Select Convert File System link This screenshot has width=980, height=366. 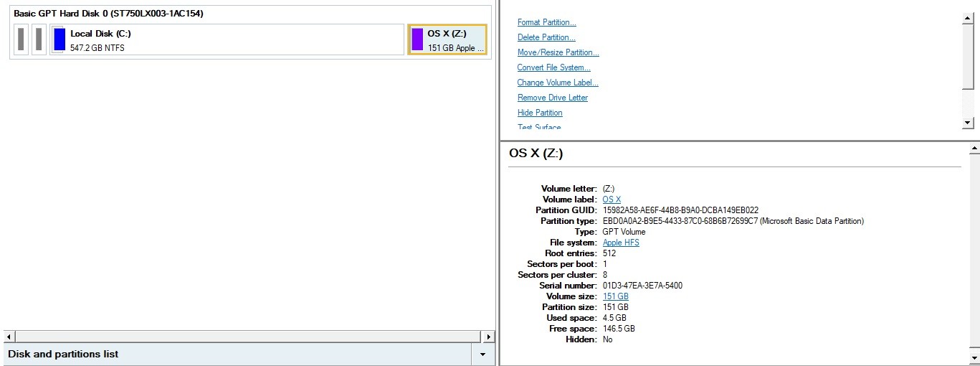point(553,67)
